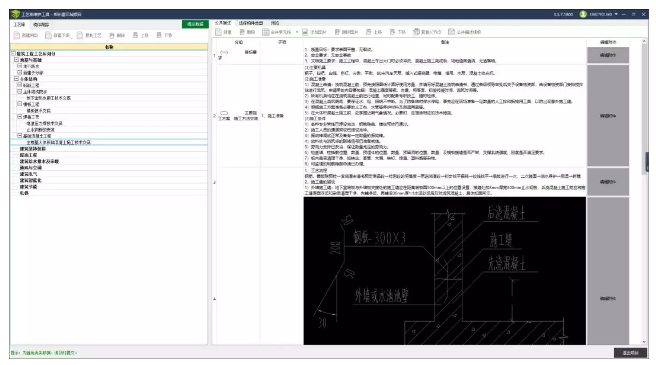Screen dimensions: 656x365
Task: Collapse the 地基与基础 tree node
Action: coord(16,60)
